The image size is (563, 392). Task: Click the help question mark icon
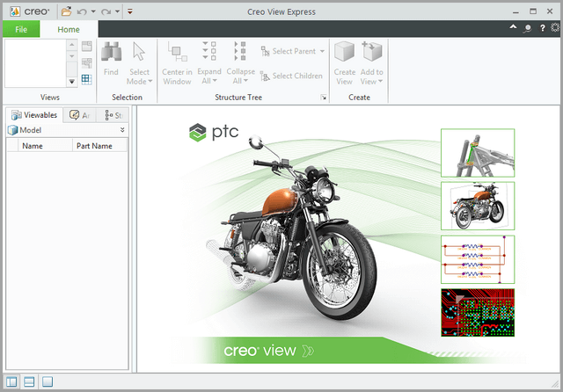click(x=542, y=28)
